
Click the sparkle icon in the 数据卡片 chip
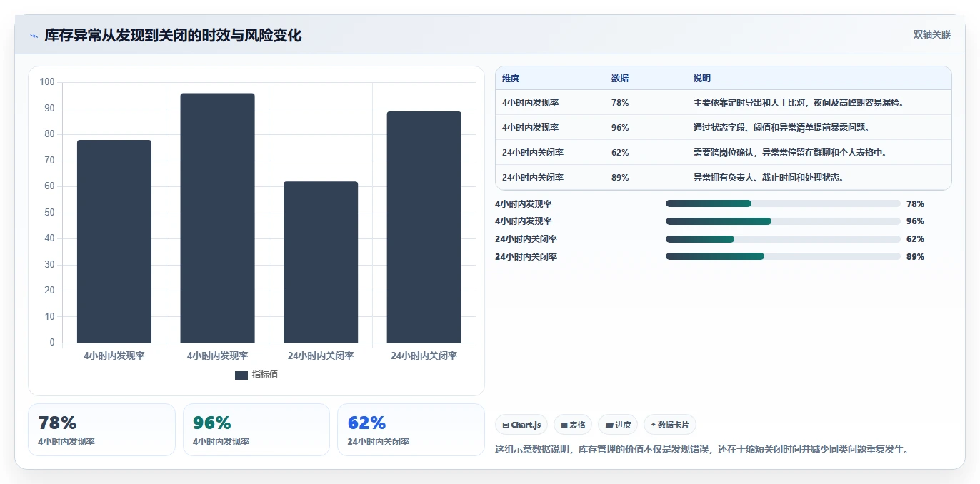653,425
